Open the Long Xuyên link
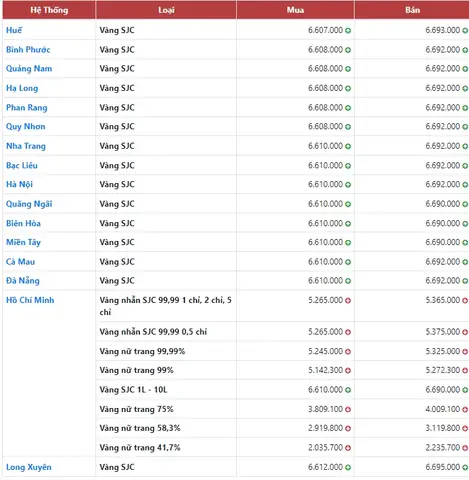This screenshot has width=469, height=480. [29, 467]
